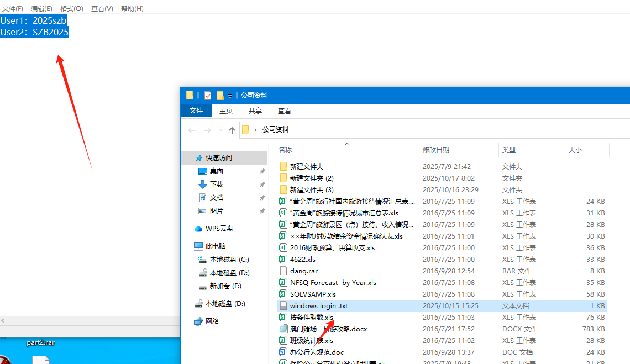Select the dang.rar archive file
This screenshot has width=630, height=364.
pyautogui.click(x=303, y=271)
